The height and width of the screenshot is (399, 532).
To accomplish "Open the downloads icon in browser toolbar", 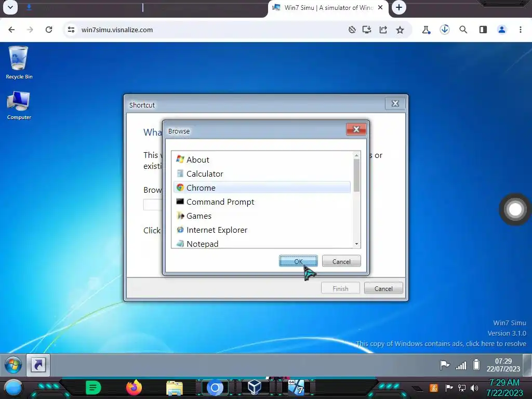I will pos(445,30).
